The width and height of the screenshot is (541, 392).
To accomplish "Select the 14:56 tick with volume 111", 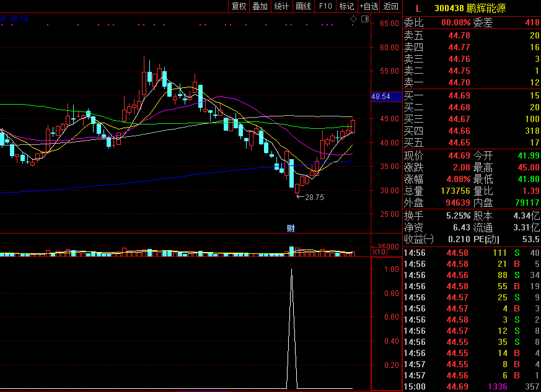I will tap(472, 253).
